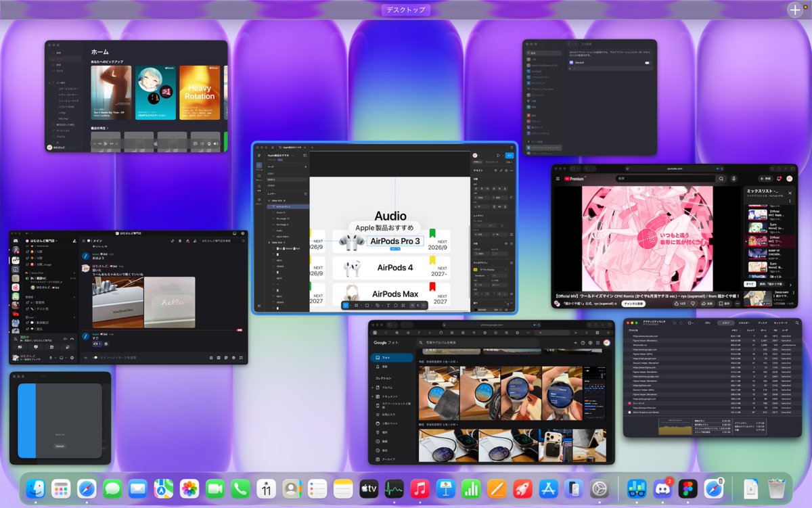Screen dimensions: 812x508
Task: Open Discord icon in the Dock
Action: tap(662, 488)
